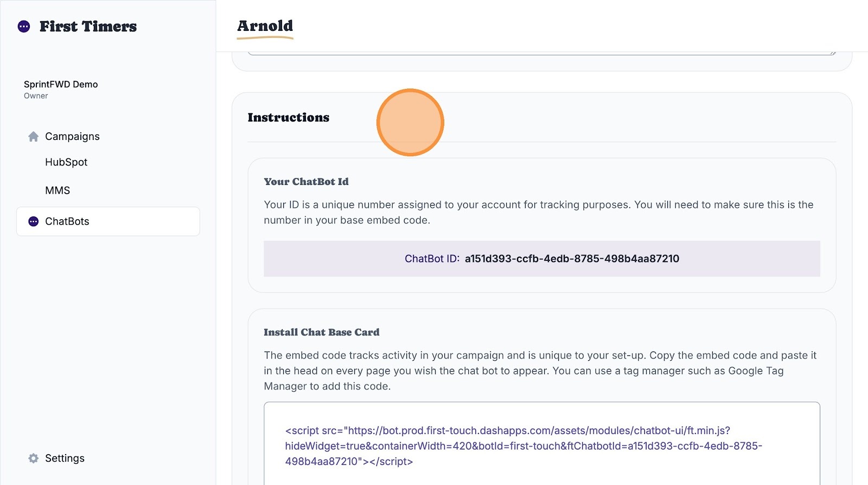
Task: Click the SprintFWD Demo account name
Action: [61, 84]
